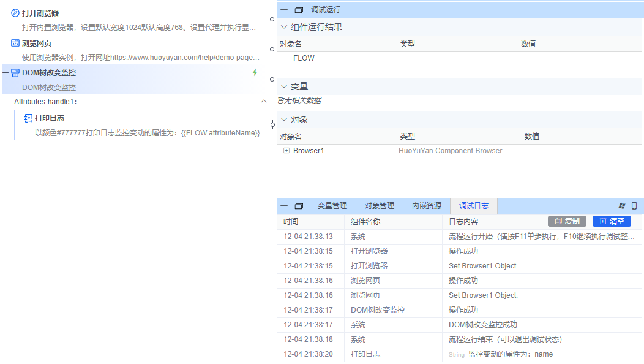Viewport: 644px width, 364px height.
Task: Collapse the 对象 section
Action: tap(283, 119)
